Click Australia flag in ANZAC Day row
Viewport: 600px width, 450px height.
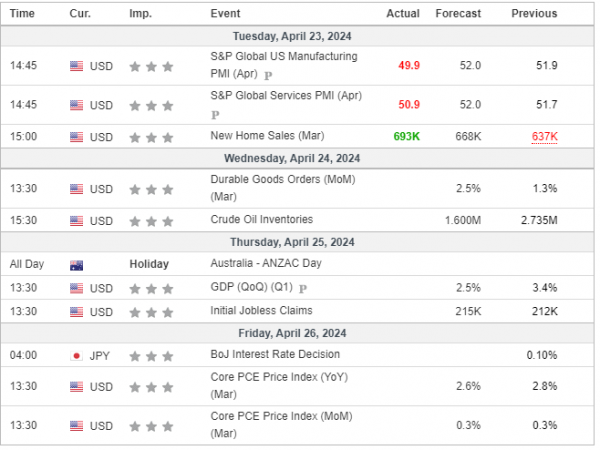click(x=77, y=265)
